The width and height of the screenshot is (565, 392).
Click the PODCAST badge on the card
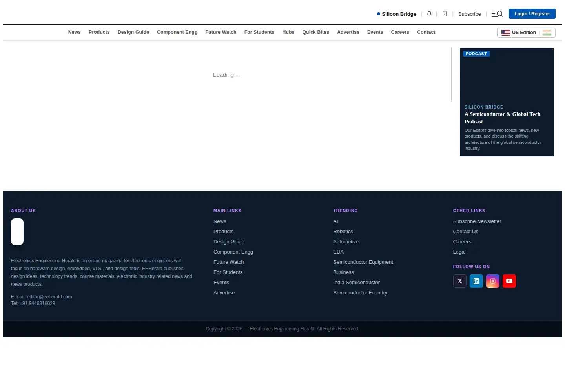(476, 54)
